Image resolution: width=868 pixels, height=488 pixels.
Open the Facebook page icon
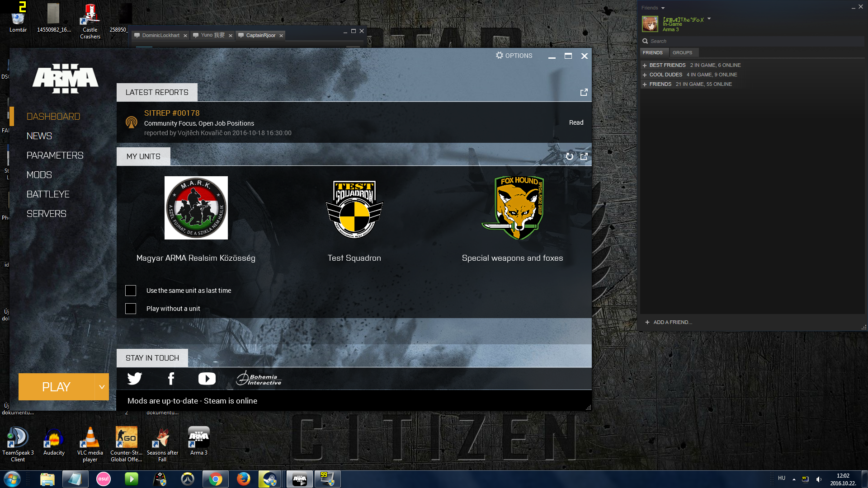(x=171, y=379)
